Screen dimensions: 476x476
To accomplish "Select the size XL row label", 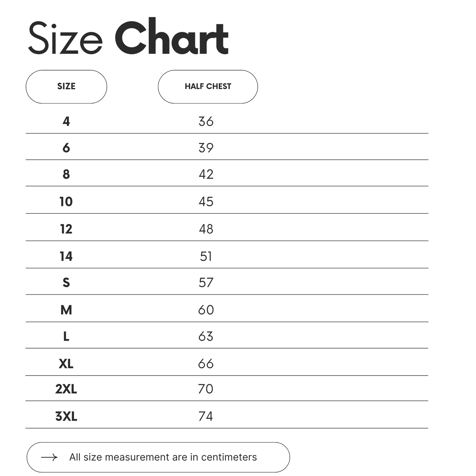I will (x=66, y=364).
